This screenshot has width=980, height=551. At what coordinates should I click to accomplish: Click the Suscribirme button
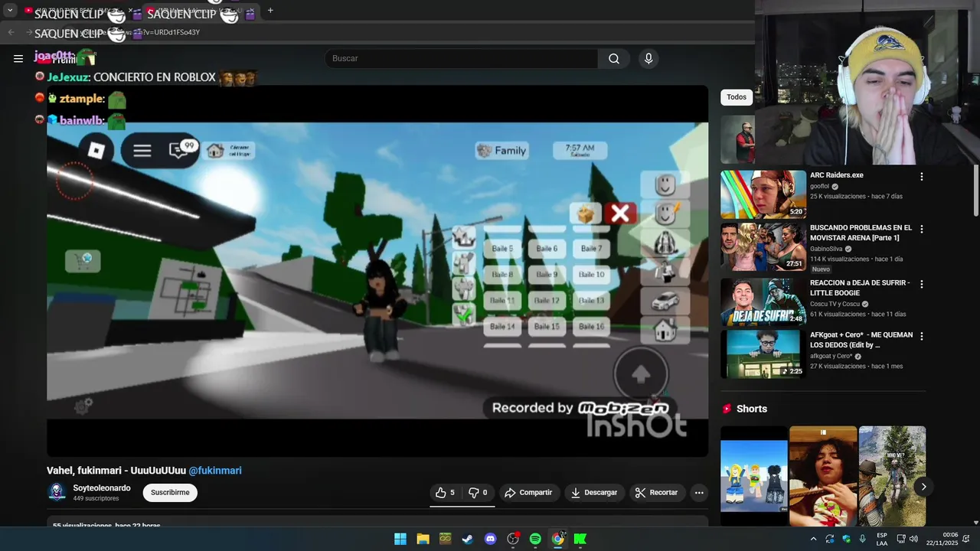click(170, 493)
